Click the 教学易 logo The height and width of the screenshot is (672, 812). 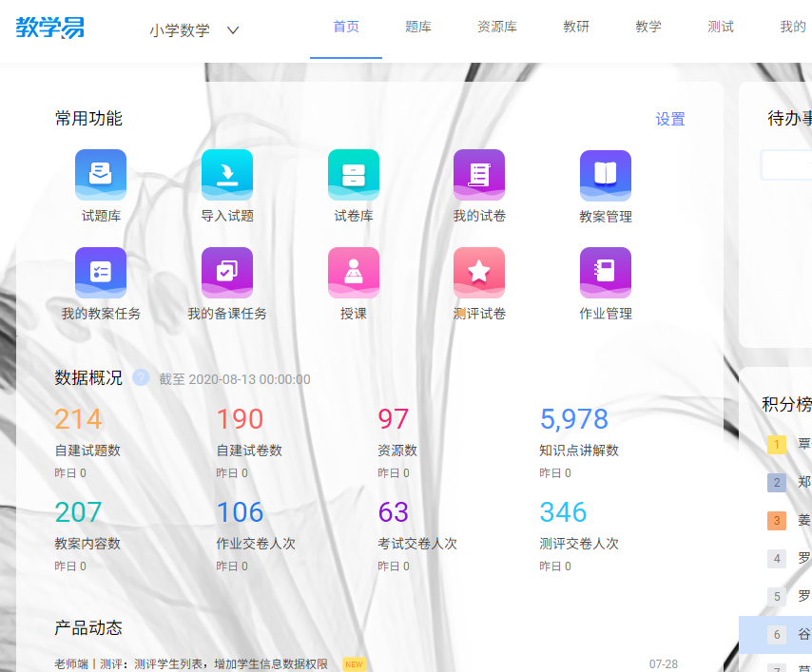(x=50, y=29)
